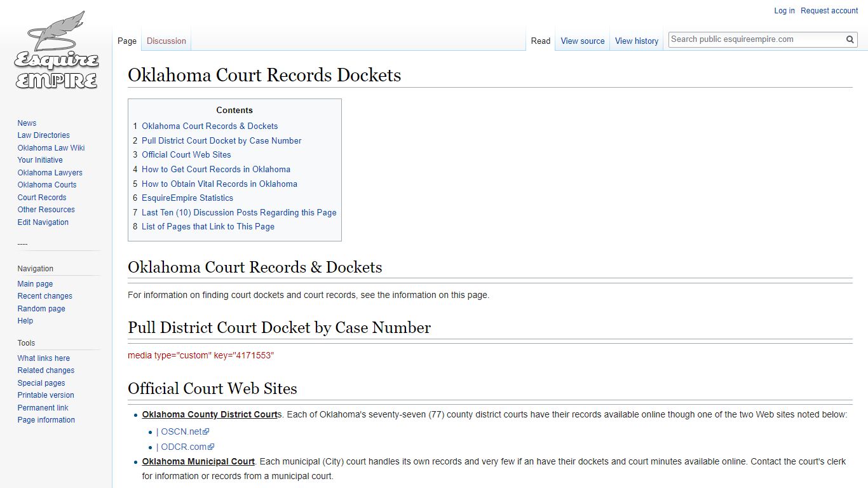Open the Page information link
Screen dimensions: 868x488
tap(46, 420)
